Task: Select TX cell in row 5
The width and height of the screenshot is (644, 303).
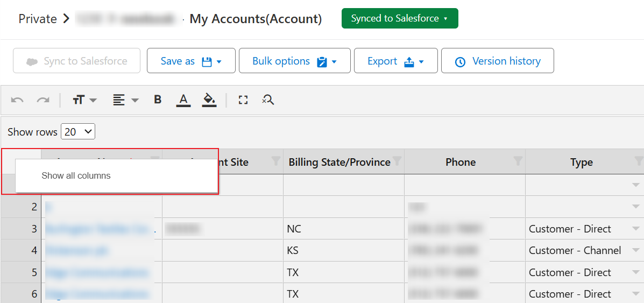Action: coord(344,272)
